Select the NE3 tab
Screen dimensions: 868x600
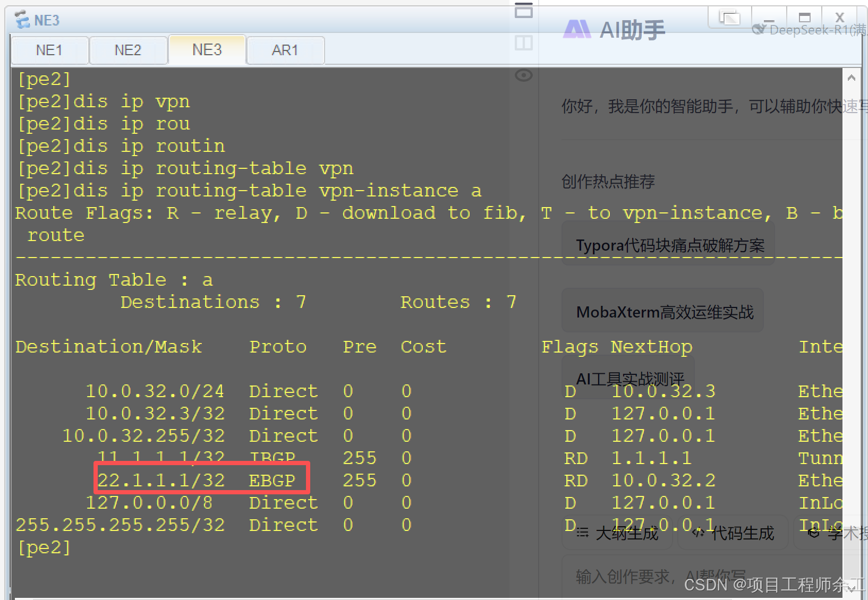[207, 50]
